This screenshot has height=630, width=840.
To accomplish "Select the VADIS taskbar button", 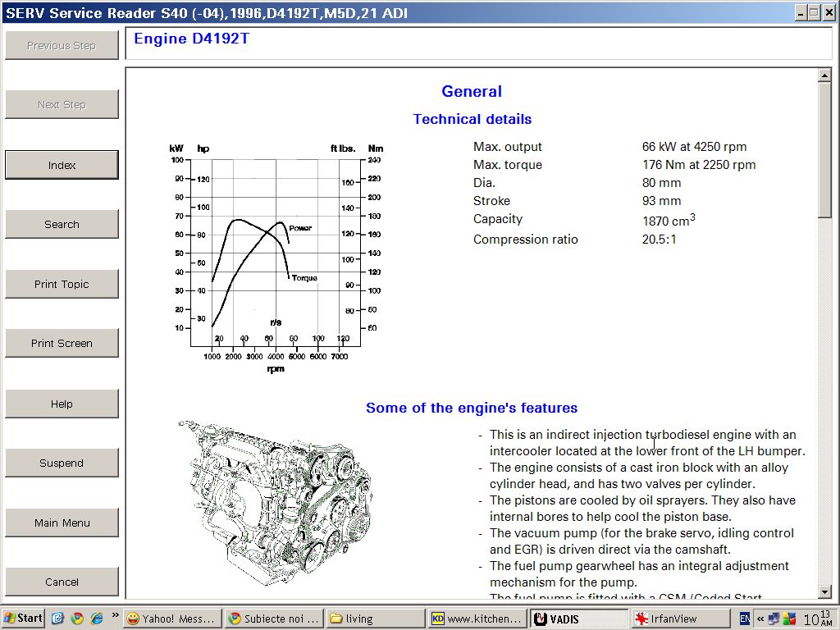I will (578, 619).
